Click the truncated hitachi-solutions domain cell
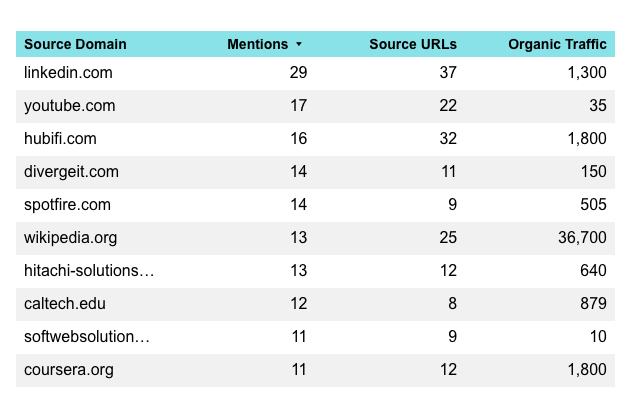Image resolution: width=641 pixels, height=410 pixels. pos(89,271)
